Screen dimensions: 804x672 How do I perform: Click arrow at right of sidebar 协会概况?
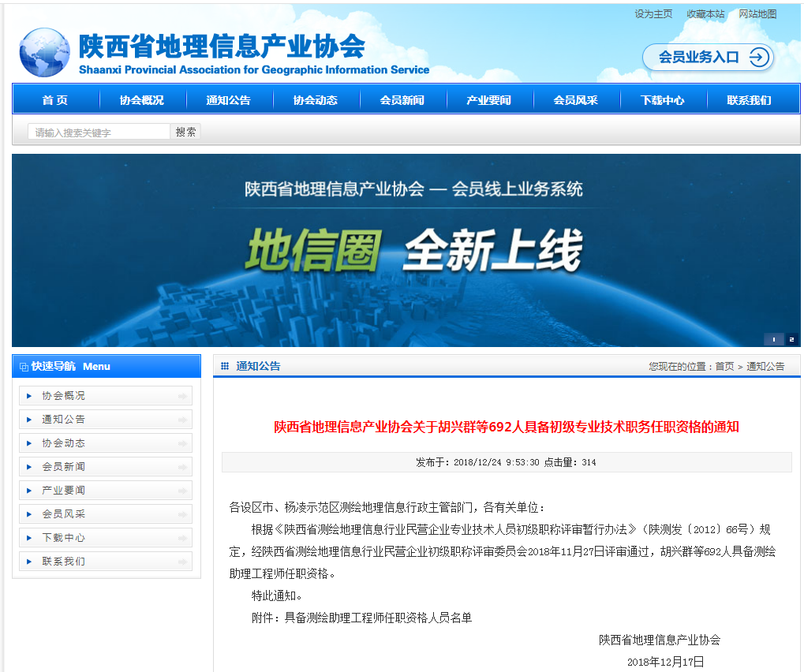pyautogui.click(x=182, y=396)
